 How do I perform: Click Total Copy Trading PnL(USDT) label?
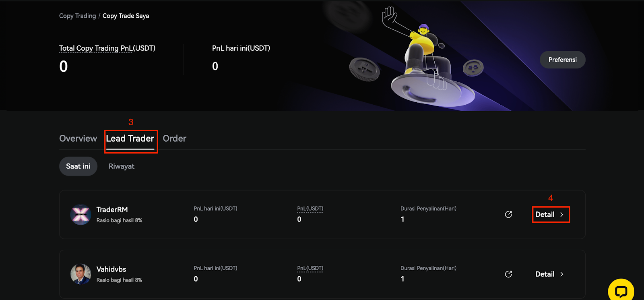107,48
